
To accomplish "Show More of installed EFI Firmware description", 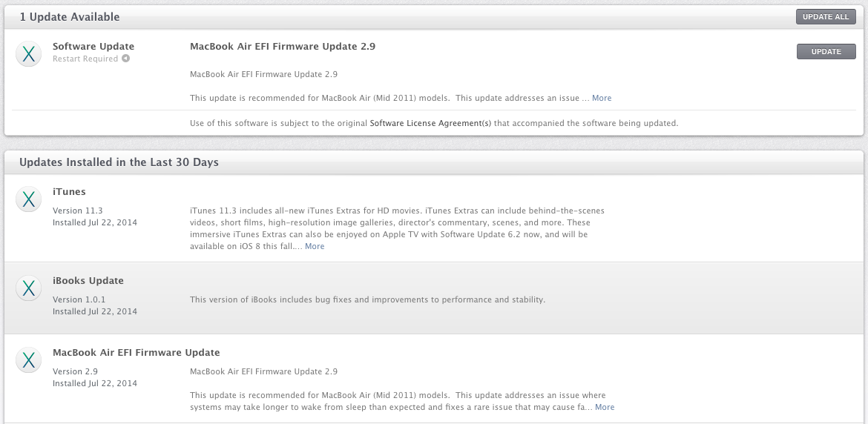I will coord(605,407).
